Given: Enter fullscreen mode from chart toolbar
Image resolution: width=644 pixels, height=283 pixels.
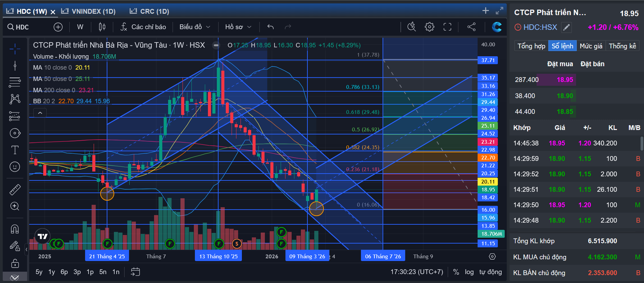Looking at the screenshot, I should click(447, 27).
